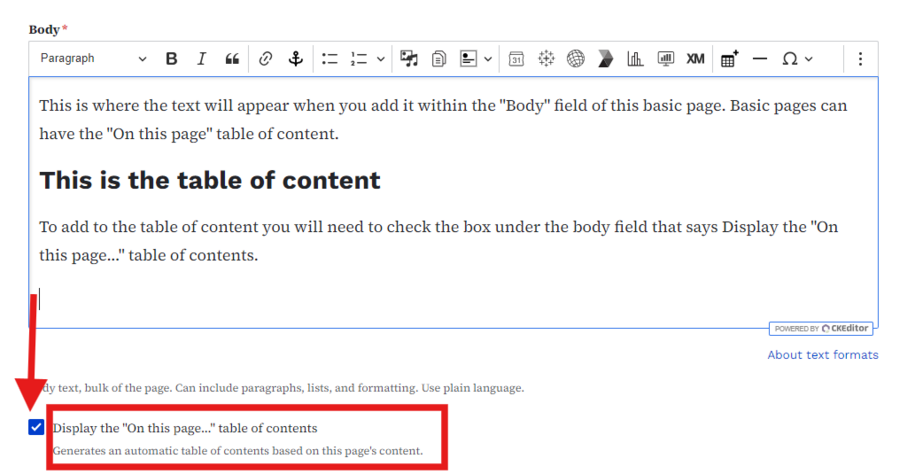This screenshot has height=474, width=915.
Task: Open the About text formats link
Action: 822,355
